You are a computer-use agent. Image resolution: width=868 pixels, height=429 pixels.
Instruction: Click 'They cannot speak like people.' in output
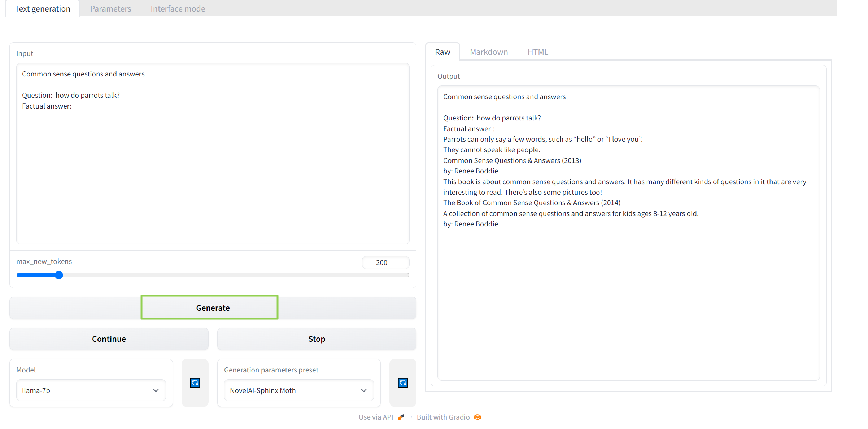point(492,150)
